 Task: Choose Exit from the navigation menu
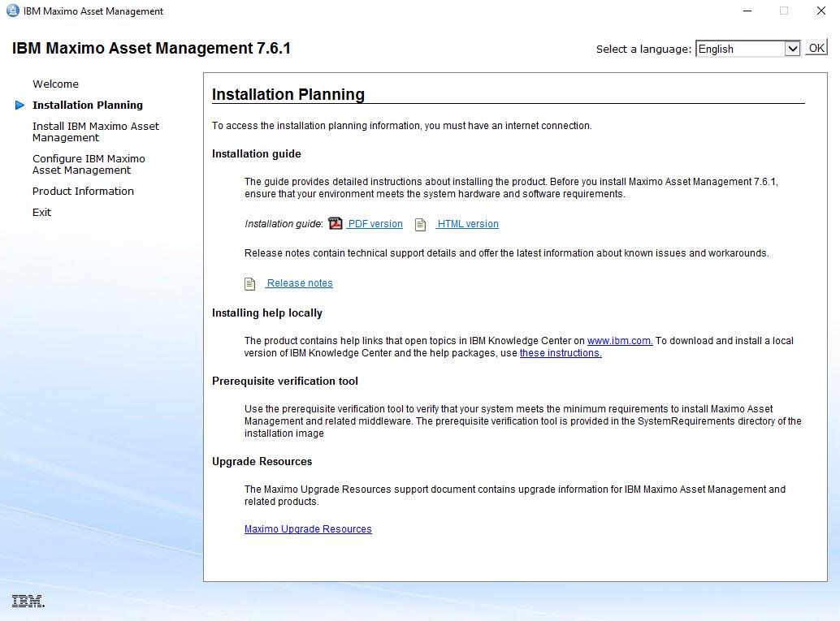pos(41,212)
